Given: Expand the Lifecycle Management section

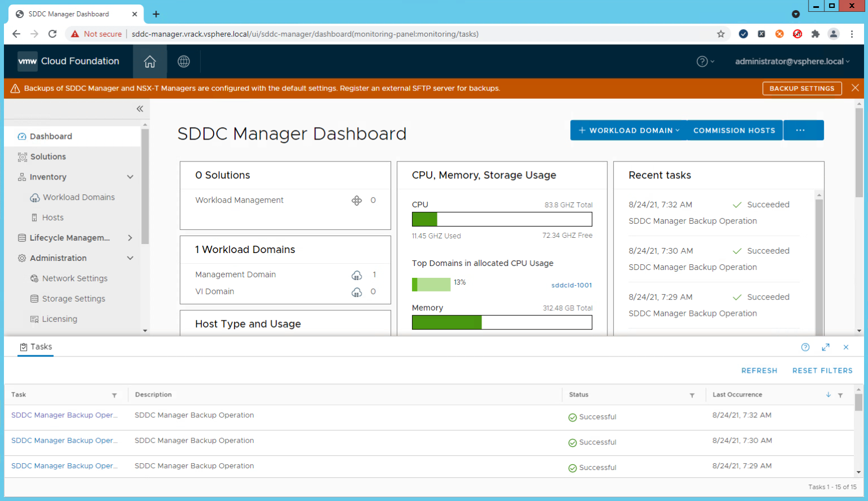Looking at the screenshot, I should [x=129, y=238].
